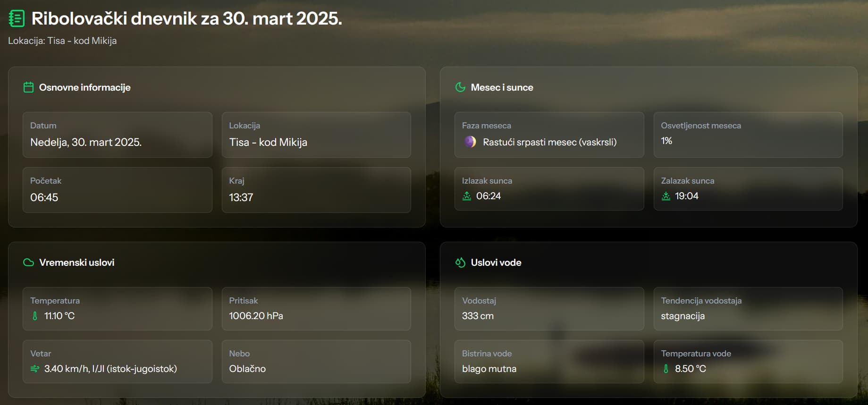Click the Kraj time value 13:37
This screenshot has height=405, width=868.
pos(241,197)
